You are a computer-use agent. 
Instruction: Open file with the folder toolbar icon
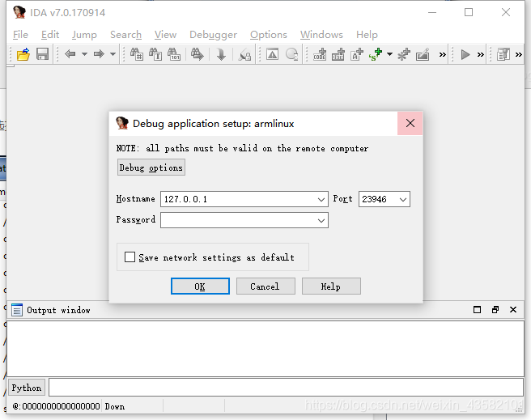point(23,54)
